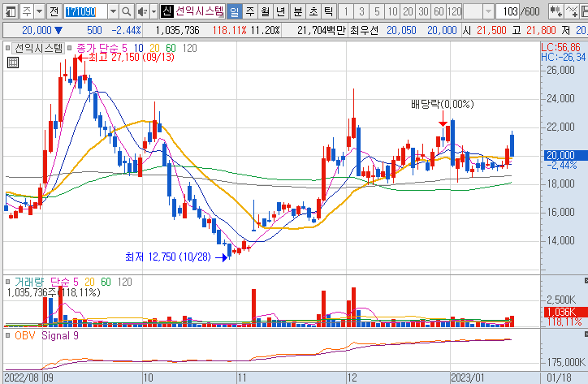Click the add line indicator icon

click(x=572, y=11)
